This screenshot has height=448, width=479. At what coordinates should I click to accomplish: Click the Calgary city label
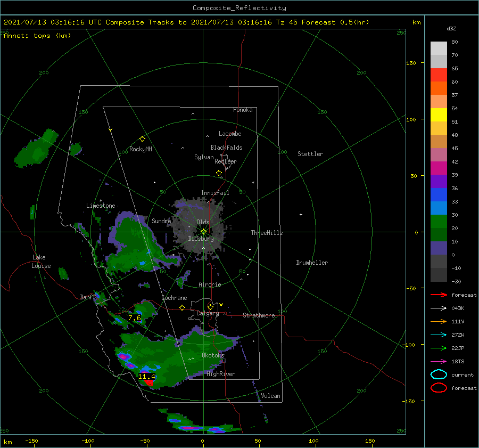(208, 313)
